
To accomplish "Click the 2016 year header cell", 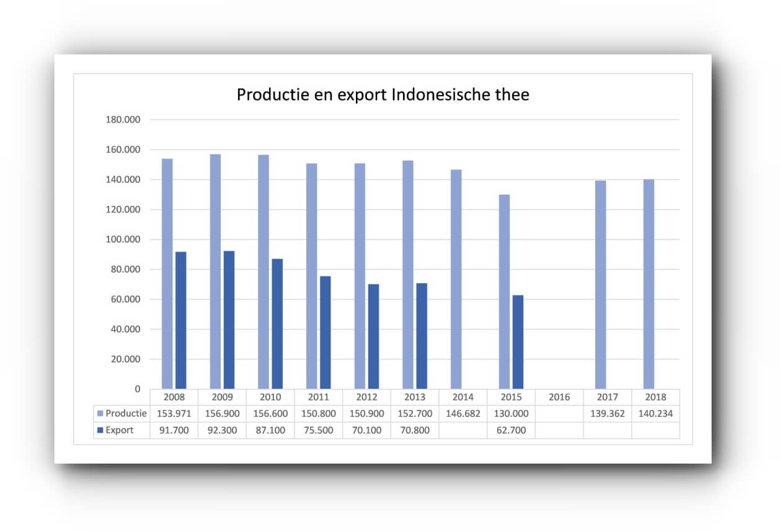I will click(x=559, y=397).
